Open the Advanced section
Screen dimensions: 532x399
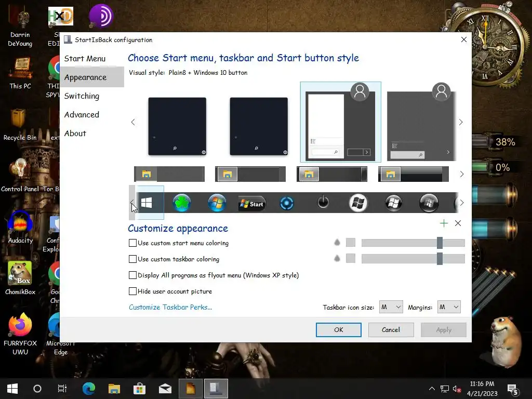point(82,115)
